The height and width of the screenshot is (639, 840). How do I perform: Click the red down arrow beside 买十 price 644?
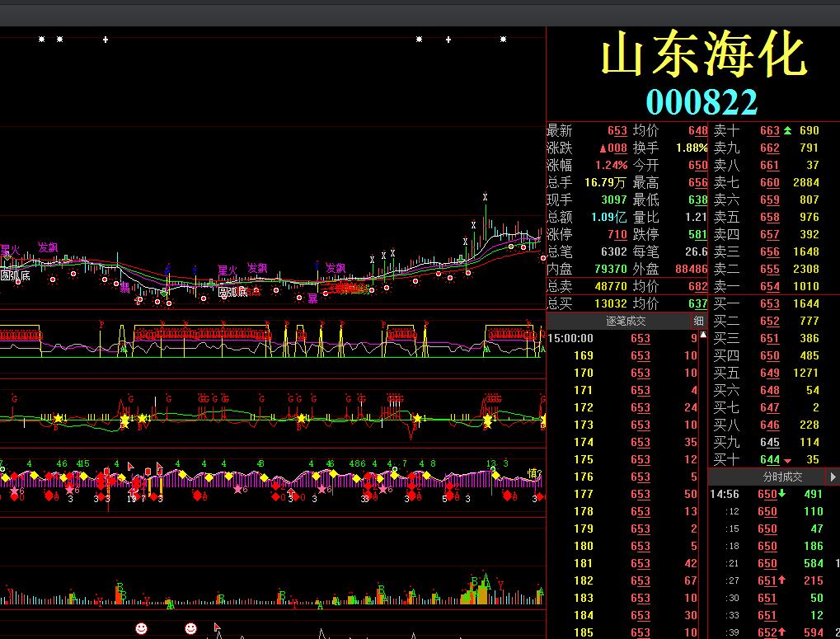tap(787, 460)
